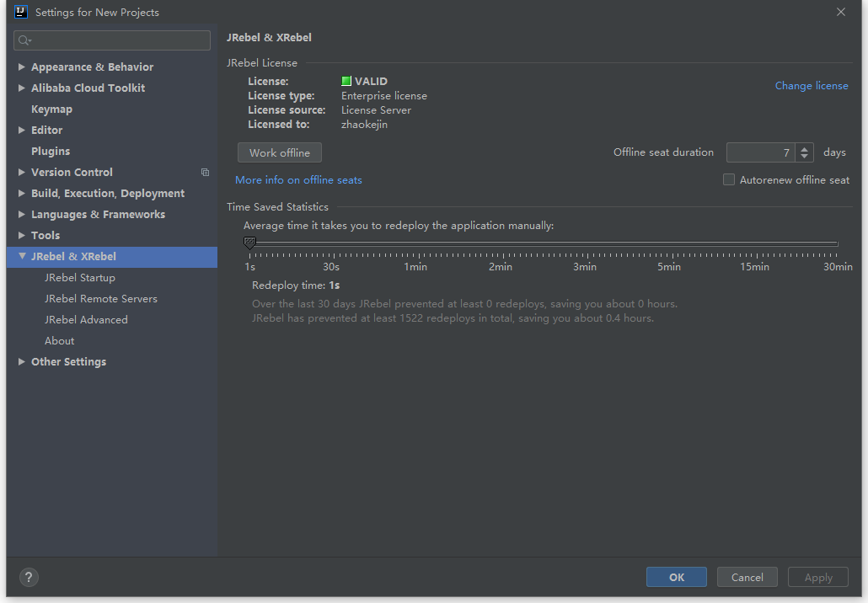Click the Cancel button
The image size is (868, 603).
point(747,577)
